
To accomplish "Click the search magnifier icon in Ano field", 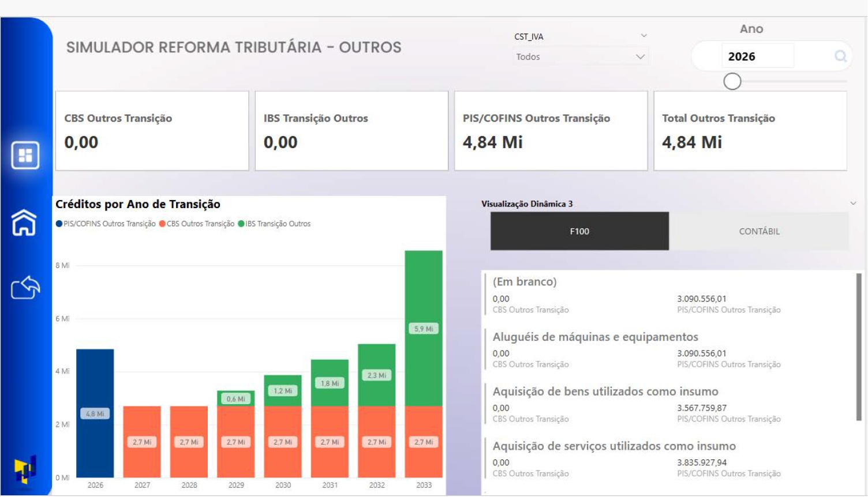I will (840, 56).
